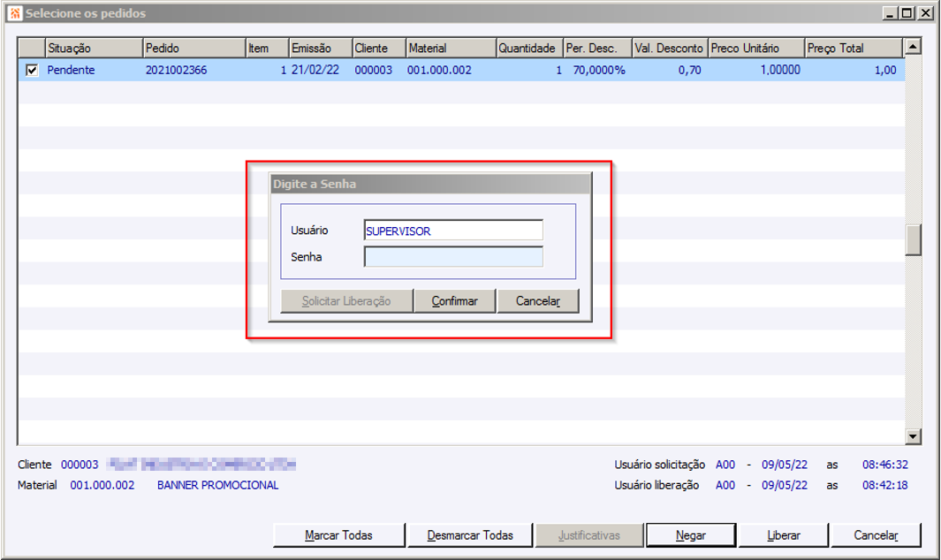Click the 1,00 total price cell

click(x=885, y=71)
